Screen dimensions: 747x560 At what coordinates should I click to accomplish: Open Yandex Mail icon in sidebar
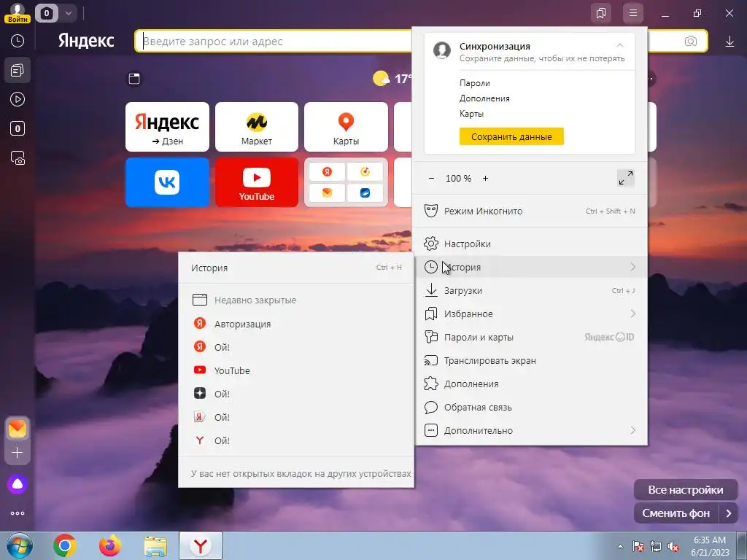pos(18,429)
